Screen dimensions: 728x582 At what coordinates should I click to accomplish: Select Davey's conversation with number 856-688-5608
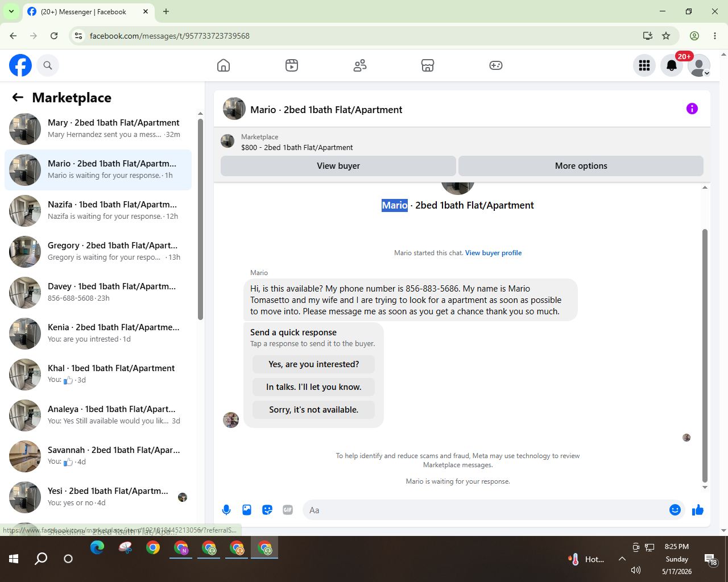coord(98,293)
